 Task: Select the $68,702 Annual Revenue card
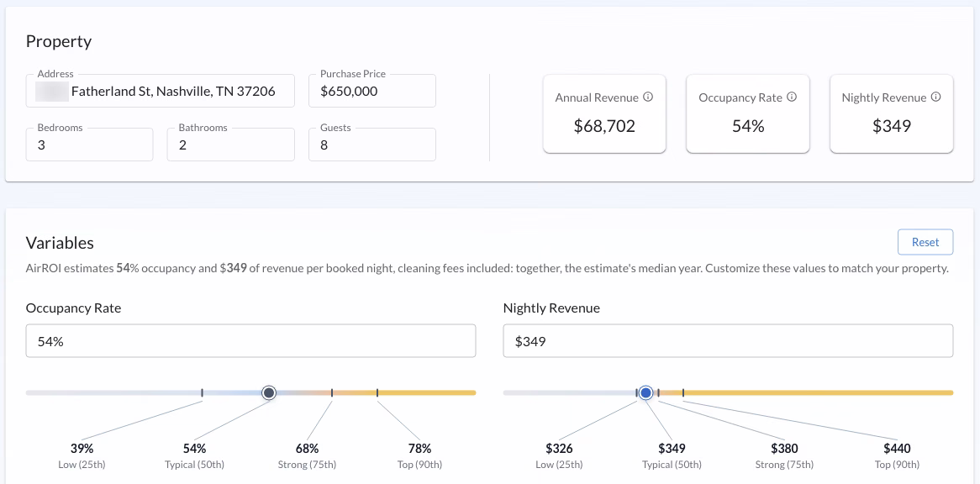click(x=604, y=113)
